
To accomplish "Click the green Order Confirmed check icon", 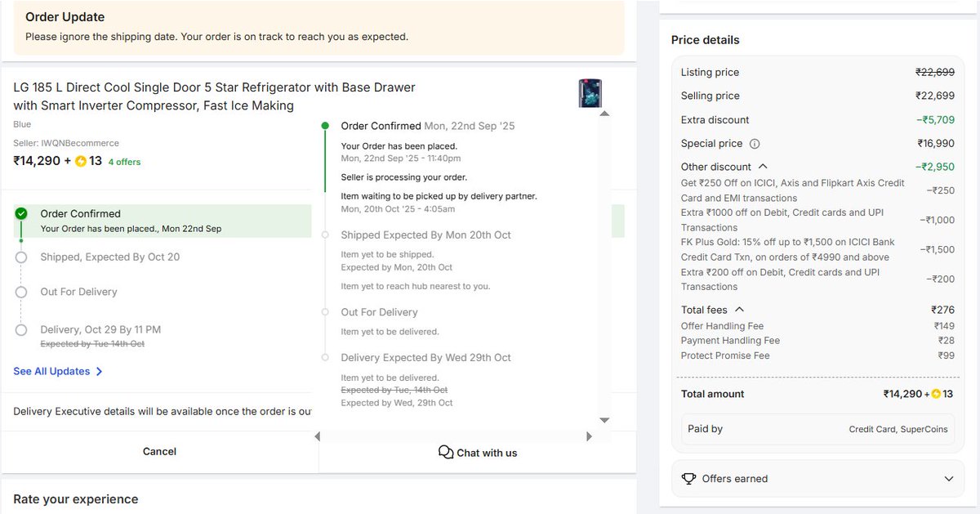I will tap(21, 213).
